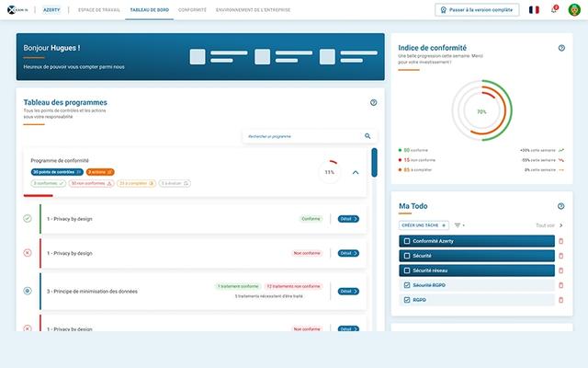Image resolution: width=588 pixels, height=368 pixels.
Task: Click the Créer une tâche button
Action: click(x=424, y=224)
